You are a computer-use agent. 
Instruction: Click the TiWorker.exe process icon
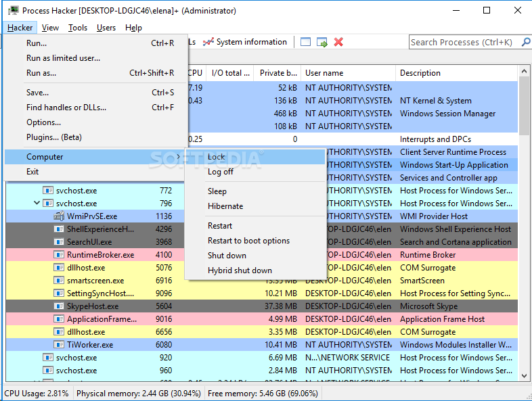(59, 345)
